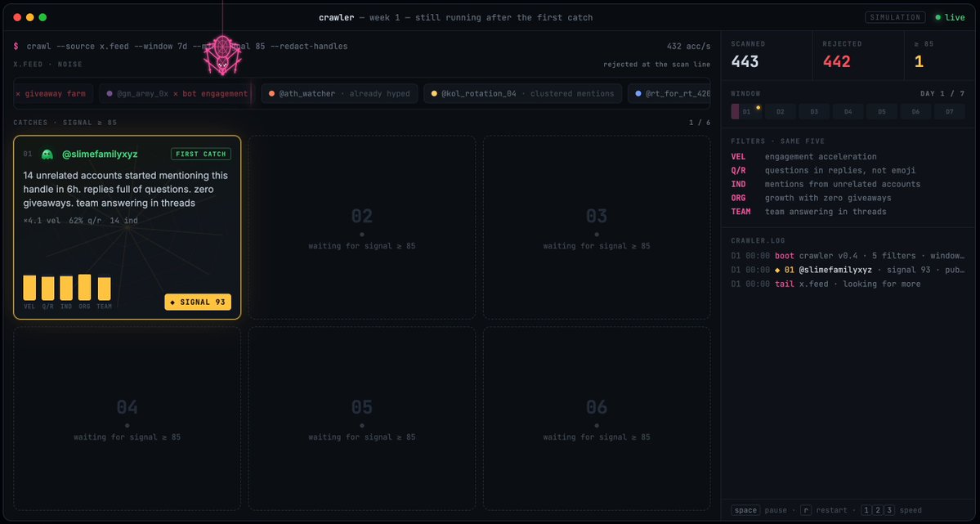Select the VEL bar in the catch card

(29, 288)
